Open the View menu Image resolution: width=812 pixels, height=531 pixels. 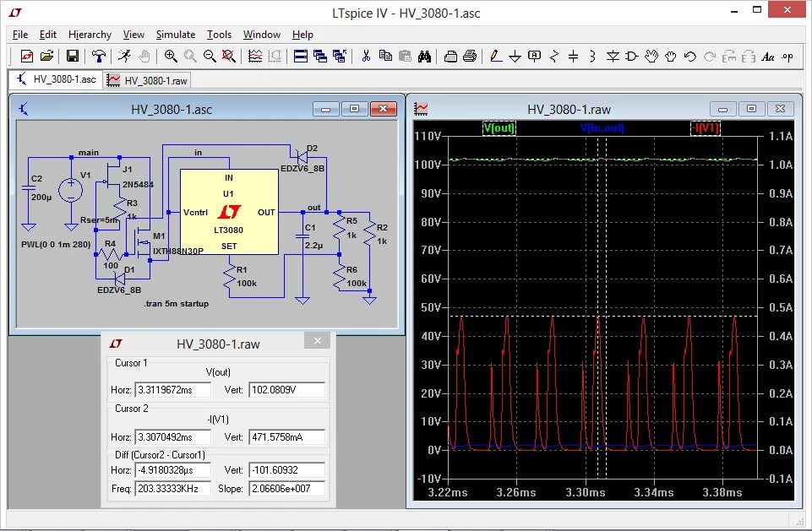point(134,34)
